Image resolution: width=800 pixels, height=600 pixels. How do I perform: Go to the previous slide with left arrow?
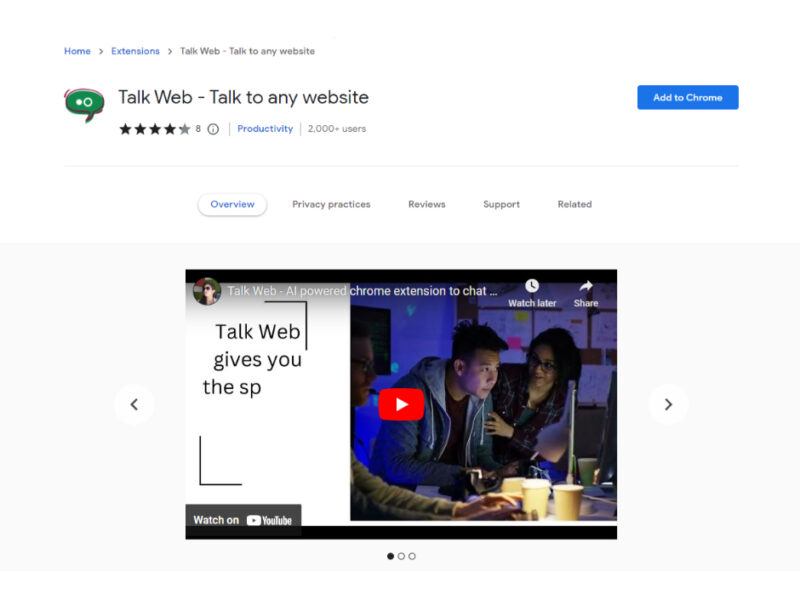coord(134,405)
